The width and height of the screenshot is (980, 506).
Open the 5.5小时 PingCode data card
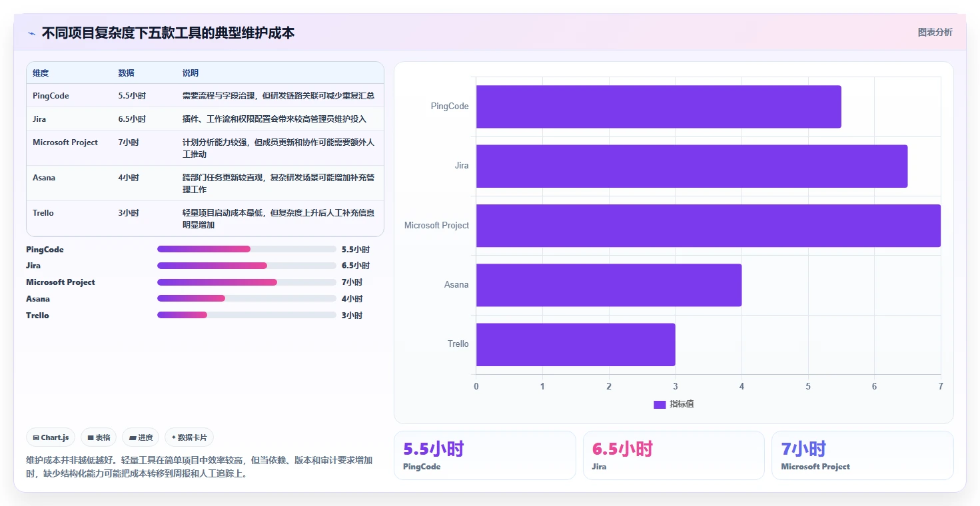click(484, 455)
